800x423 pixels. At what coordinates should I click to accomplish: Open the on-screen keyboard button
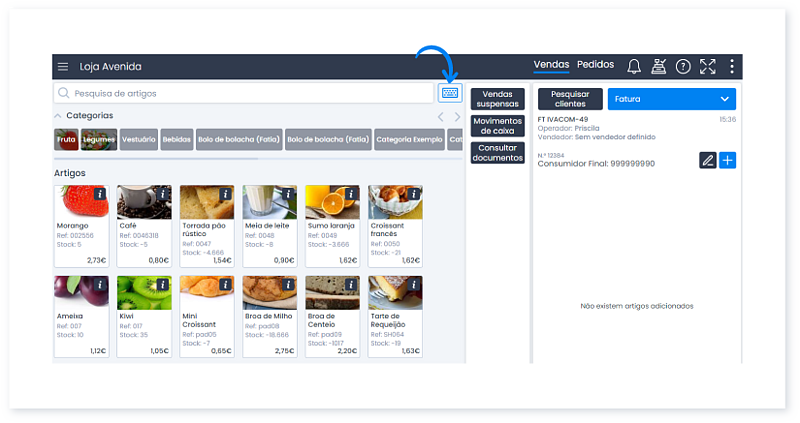click(450, 93)
